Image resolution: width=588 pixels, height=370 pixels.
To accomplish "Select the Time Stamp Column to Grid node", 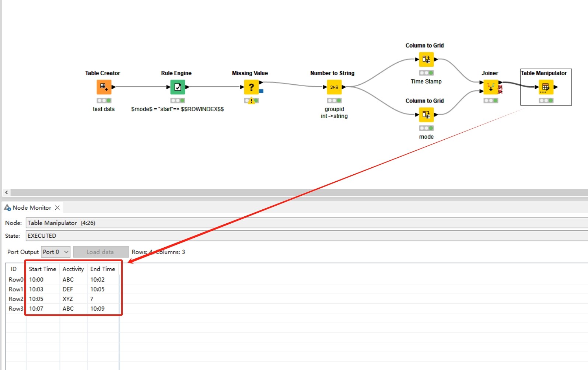I will 426,59.
